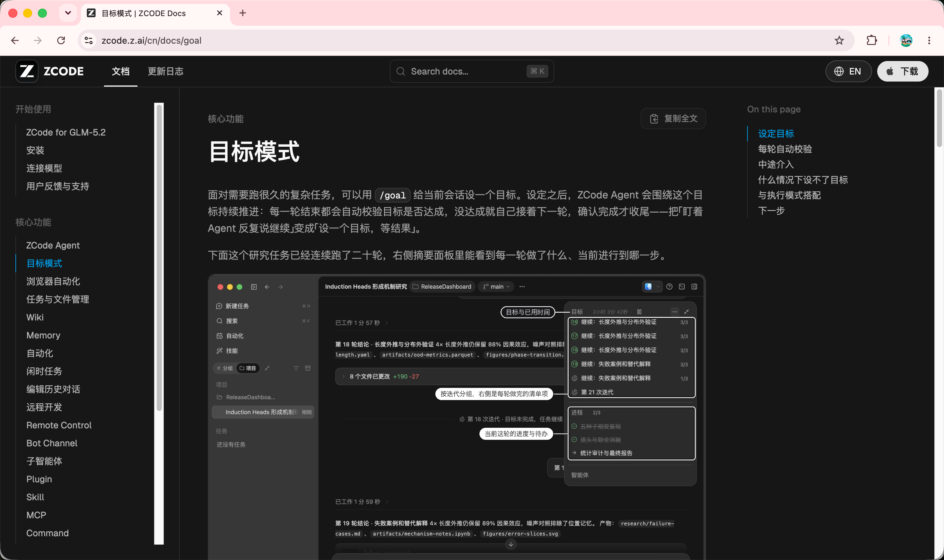Open the 连接模型 page
944x560 pixels.
[x=44, y=168]
